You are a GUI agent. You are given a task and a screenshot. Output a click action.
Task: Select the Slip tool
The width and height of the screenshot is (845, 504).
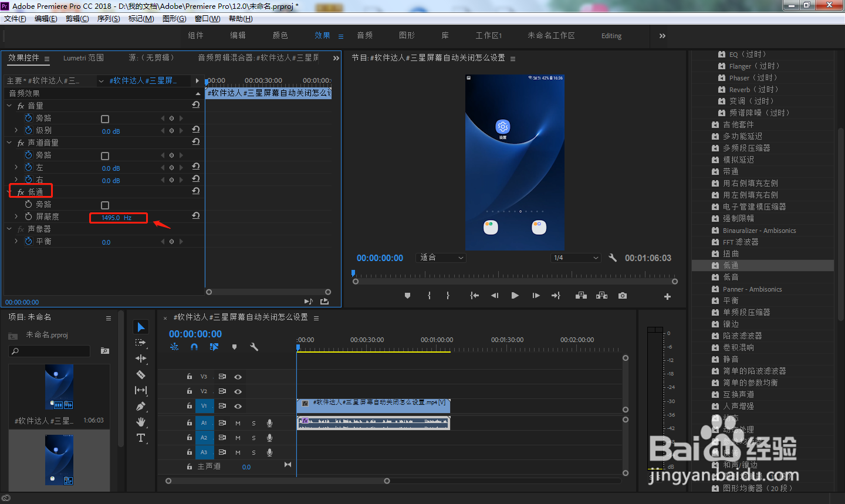(141, 390)
